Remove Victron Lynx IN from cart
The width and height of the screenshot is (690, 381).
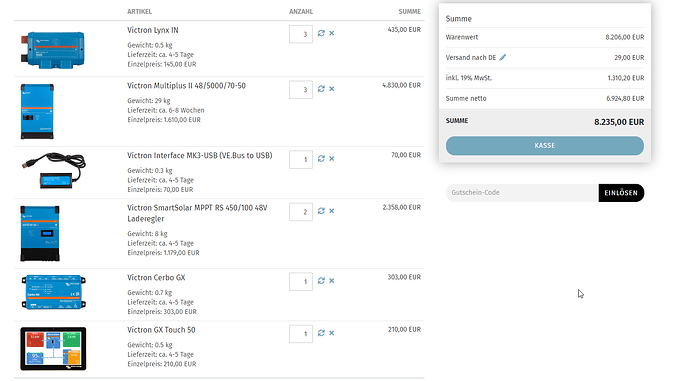tap(332, 33)
